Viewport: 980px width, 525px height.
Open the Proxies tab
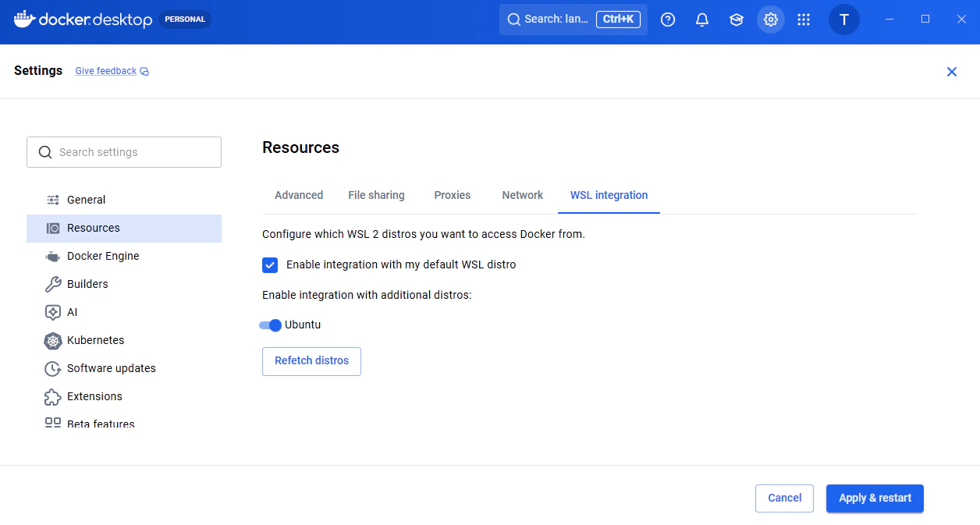pos(453,195)
